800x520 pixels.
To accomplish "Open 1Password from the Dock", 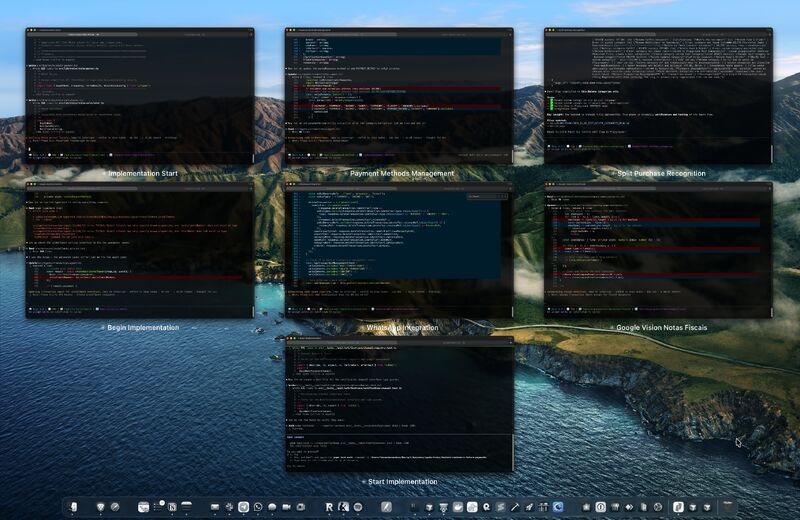I will click(x=601, y=507).
